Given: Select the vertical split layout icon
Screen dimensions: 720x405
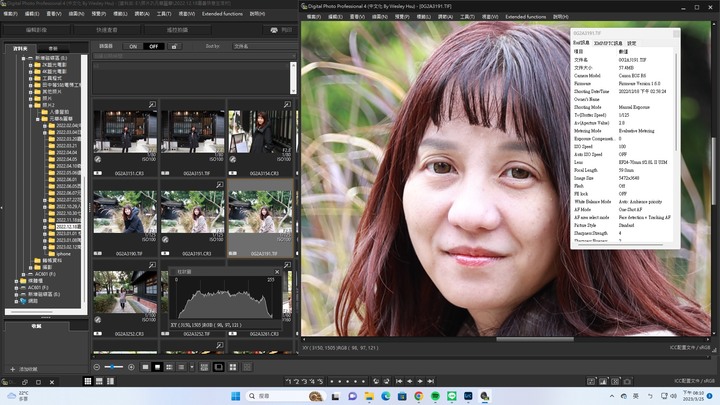Looking at the screenshot, I should [x=111, y=381].
